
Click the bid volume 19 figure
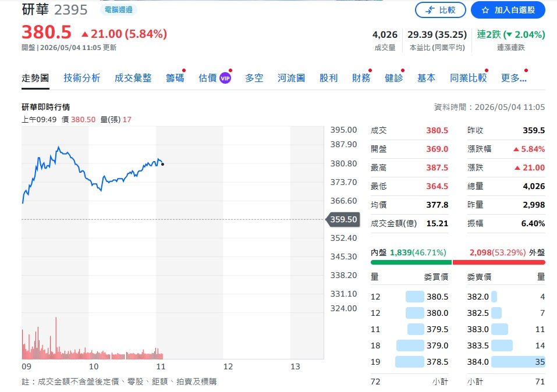tap(375, 362)
